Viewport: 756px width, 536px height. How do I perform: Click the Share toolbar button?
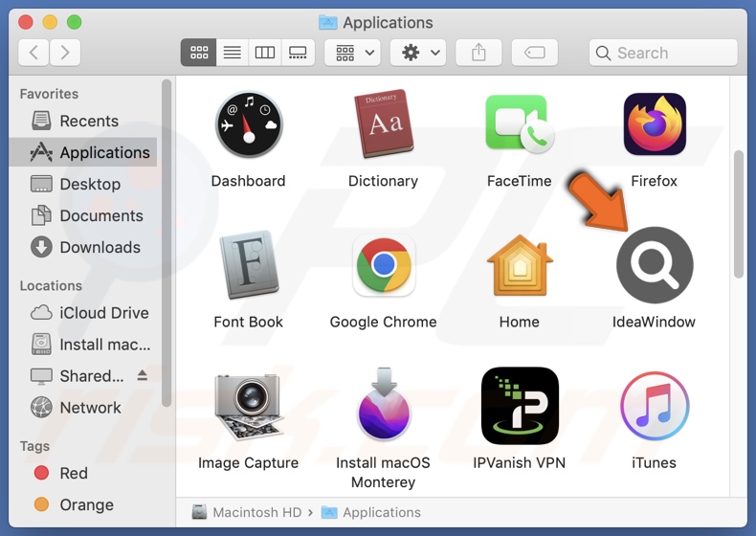tap(478, 52)
